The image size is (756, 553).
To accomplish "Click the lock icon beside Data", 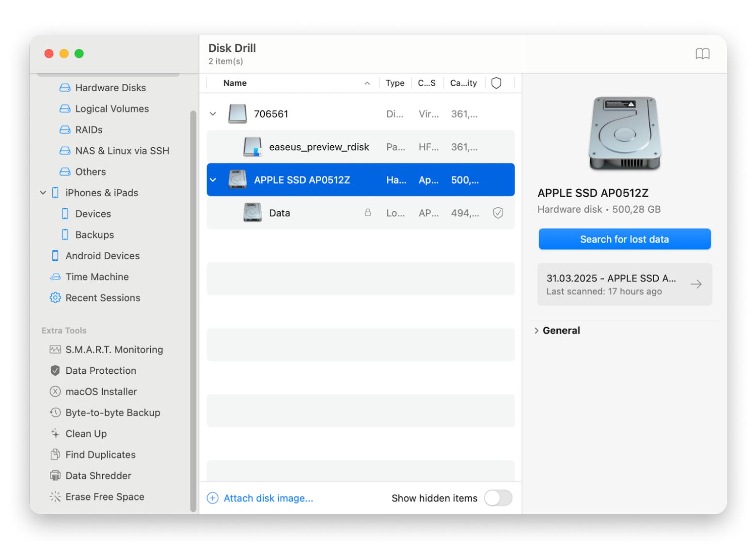I will click(x=368, y=213).
